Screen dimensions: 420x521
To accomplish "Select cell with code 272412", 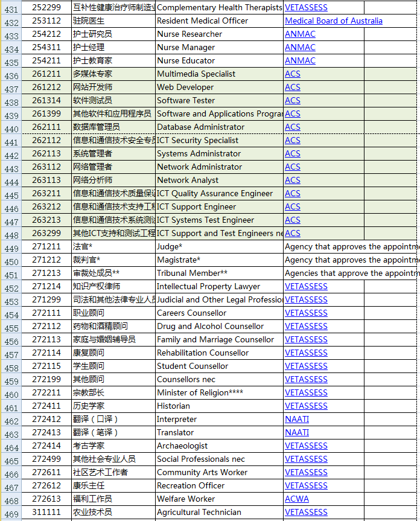I will tap(46, 420).
